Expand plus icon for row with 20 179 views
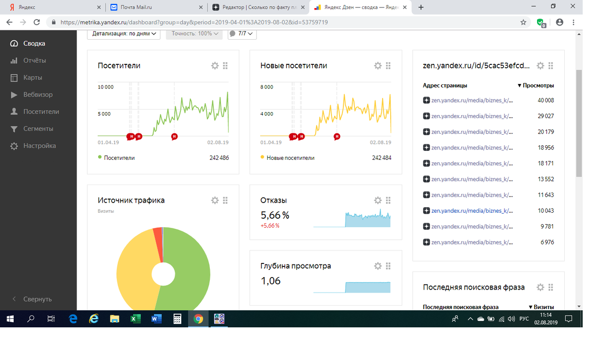Screen dimensions: 604x364 (426, 132)
